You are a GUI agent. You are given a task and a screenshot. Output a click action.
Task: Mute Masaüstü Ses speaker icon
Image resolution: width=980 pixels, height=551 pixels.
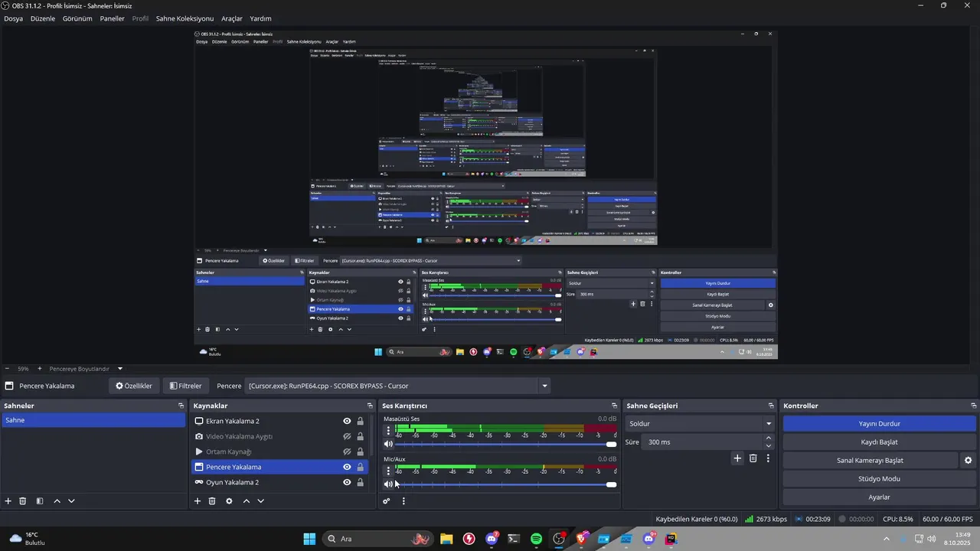[388, 444]
